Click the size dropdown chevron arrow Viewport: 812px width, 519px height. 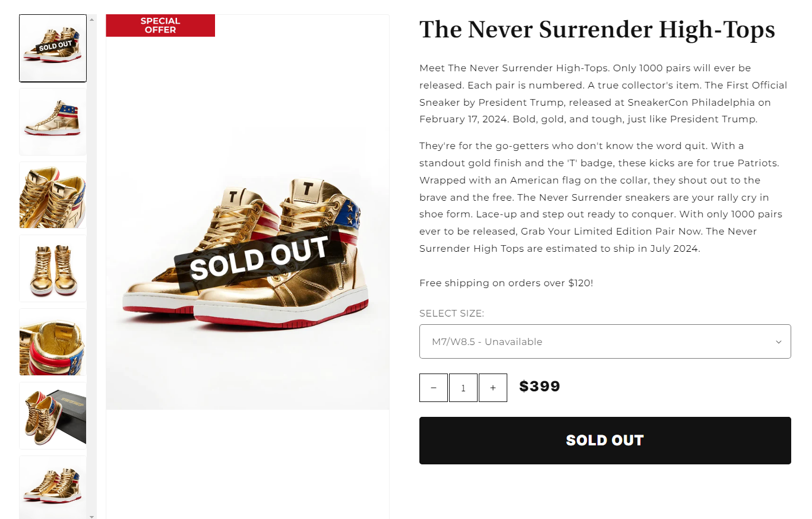coord(779,341)
